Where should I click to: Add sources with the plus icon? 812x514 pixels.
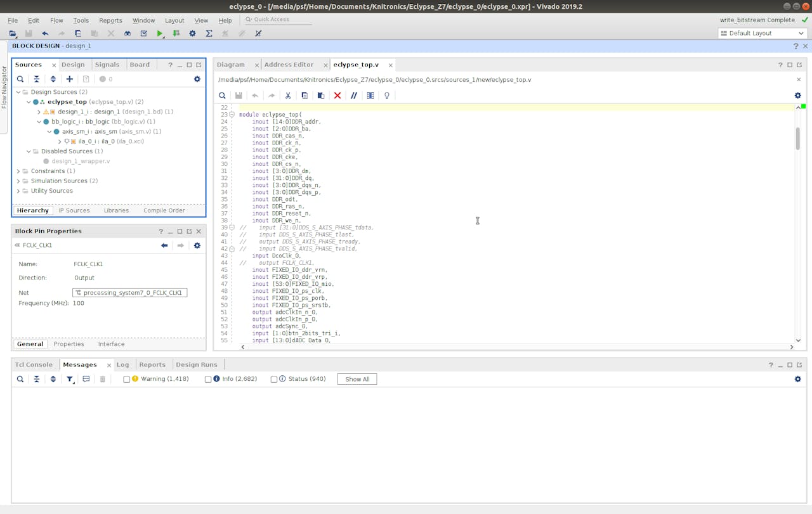[x=70, y=79]
